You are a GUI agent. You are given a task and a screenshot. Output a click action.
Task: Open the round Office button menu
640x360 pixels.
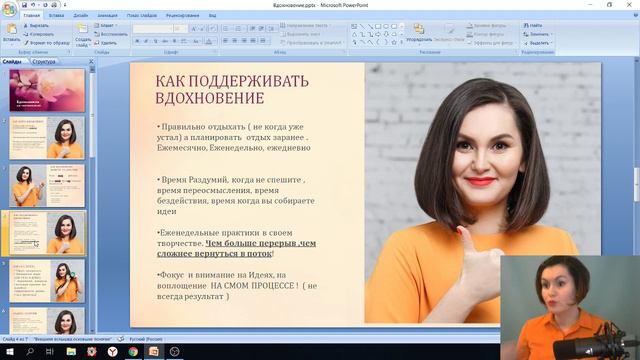click(9, 9)
